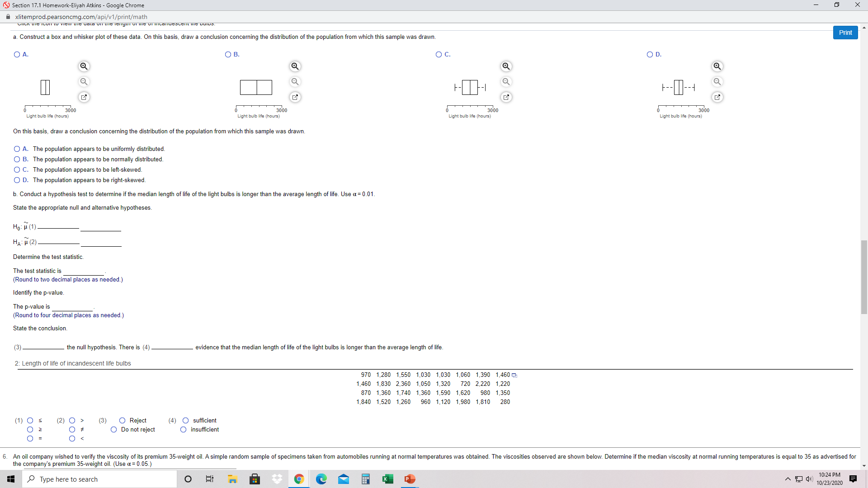
Task: Select answer choice B box plot
Action: click(x=228, y=54)
